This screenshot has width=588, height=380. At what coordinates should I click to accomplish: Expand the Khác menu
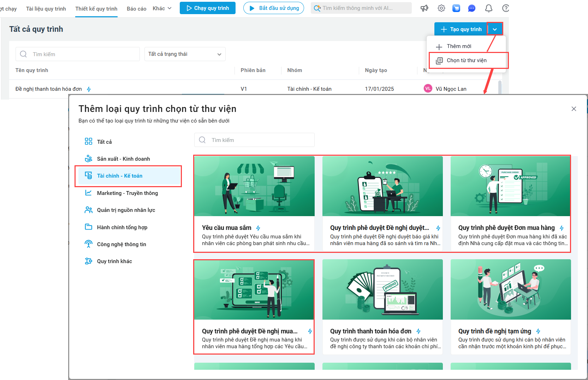(162, 8)
